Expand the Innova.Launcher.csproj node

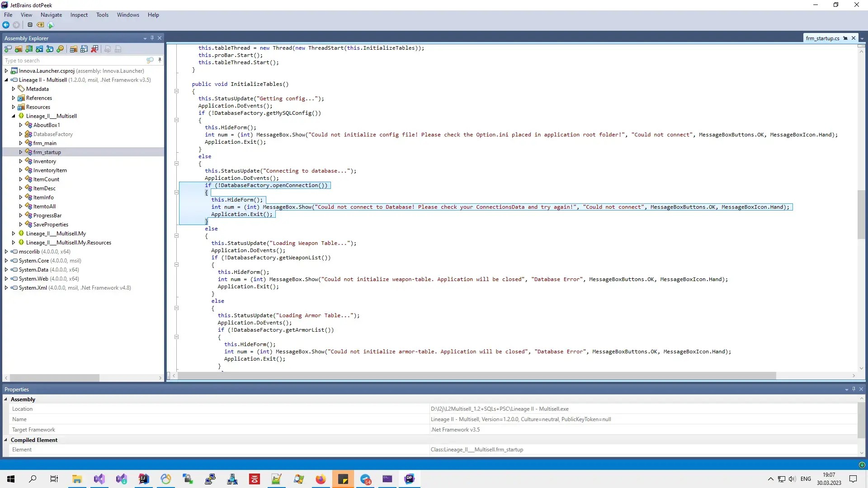(6, 71)
